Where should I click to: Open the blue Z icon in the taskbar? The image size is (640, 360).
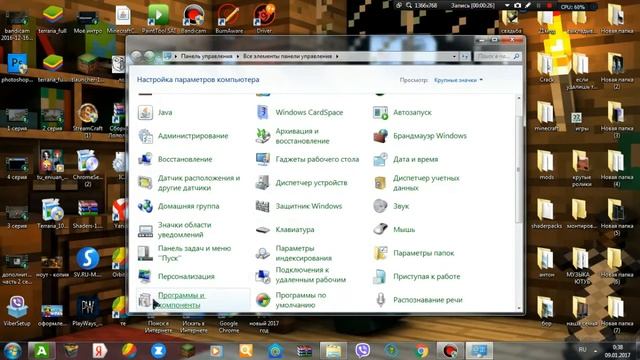click(158, 351)
